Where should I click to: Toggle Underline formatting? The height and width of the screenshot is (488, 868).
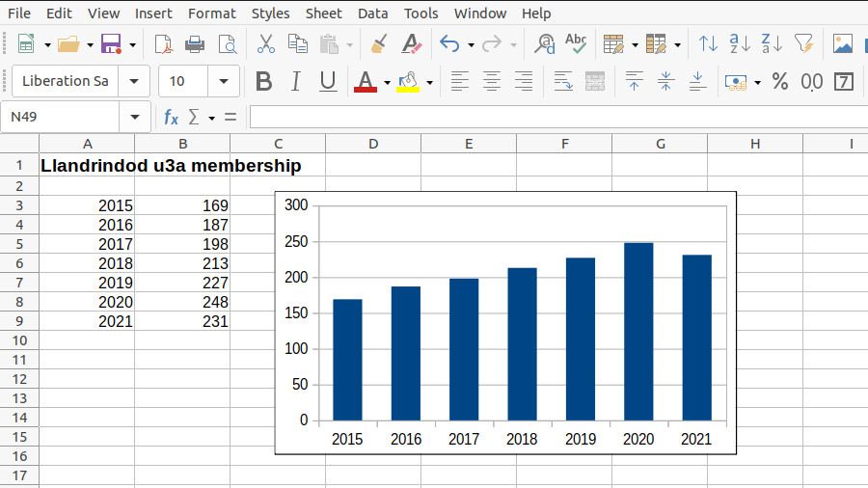coord(328,82)
